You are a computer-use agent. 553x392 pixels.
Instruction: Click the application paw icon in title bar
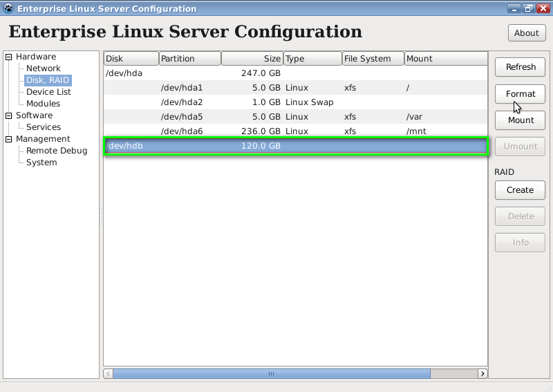pyautogui.click(x=8, y=8)
